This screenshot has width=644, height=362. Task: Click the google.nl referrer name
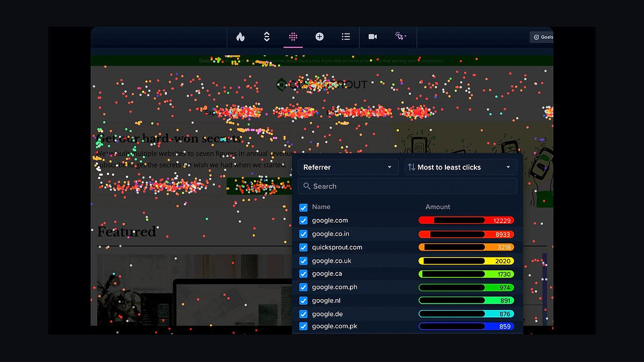(x=326, y=301)
